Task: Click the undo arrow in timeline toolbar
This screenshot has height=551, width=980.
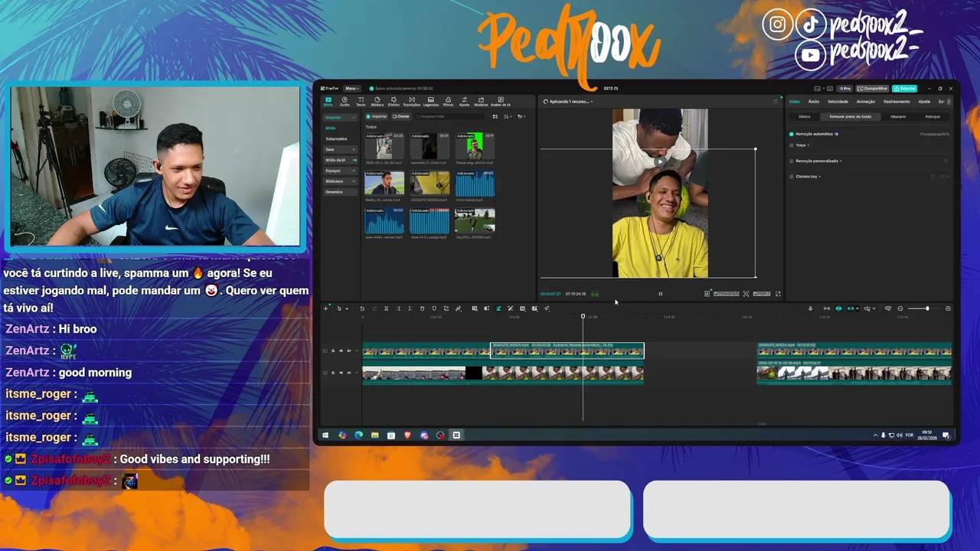Action: 362,308
